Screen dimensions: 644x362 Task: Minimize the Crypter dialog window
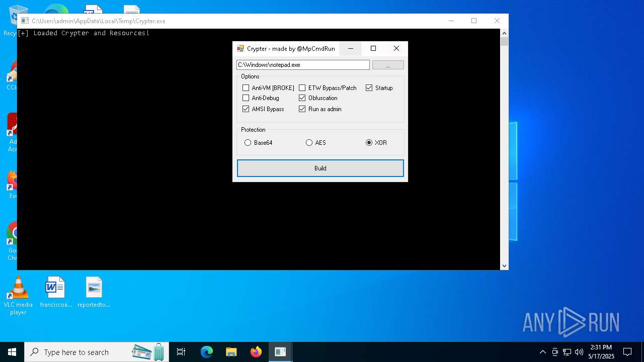351,49
